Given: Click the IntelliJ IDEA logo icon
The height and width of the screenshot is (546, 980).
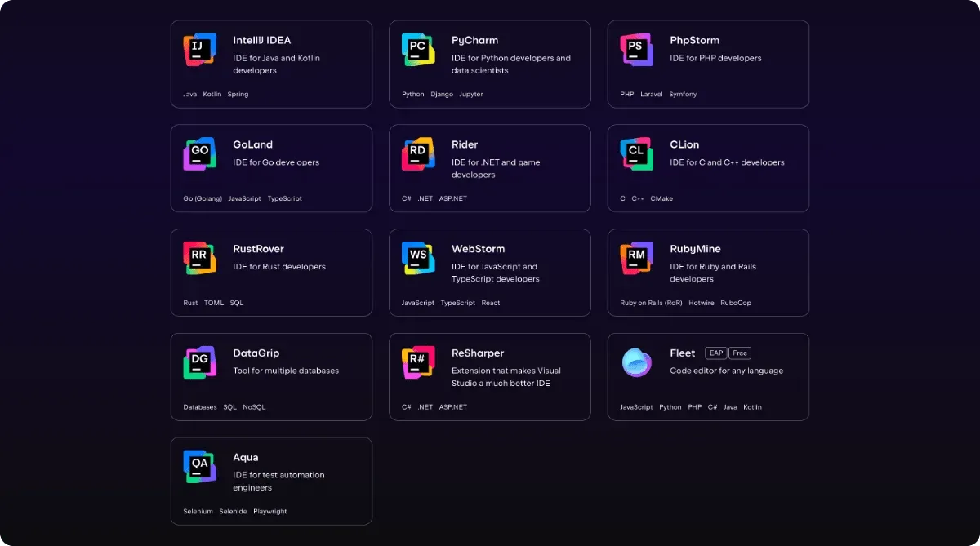Looking at the screenshot, I should coord(199,49).
